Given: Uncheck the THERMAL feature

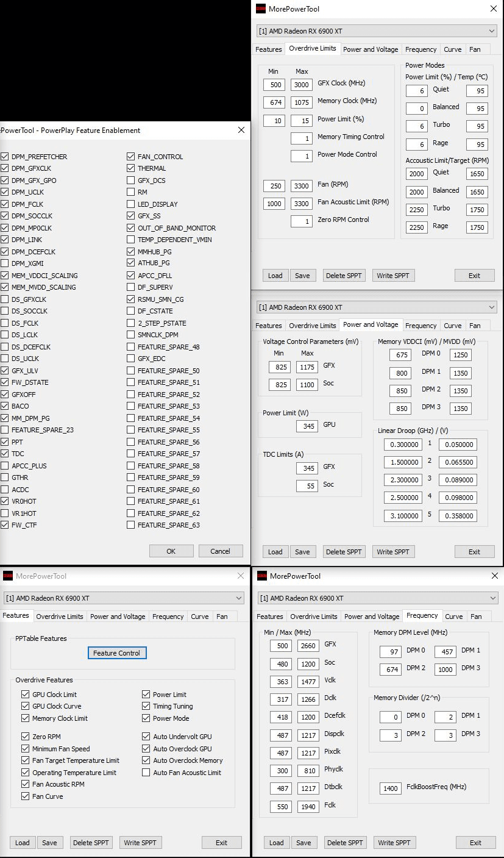Looking at the screenshot, I should 131,168.
